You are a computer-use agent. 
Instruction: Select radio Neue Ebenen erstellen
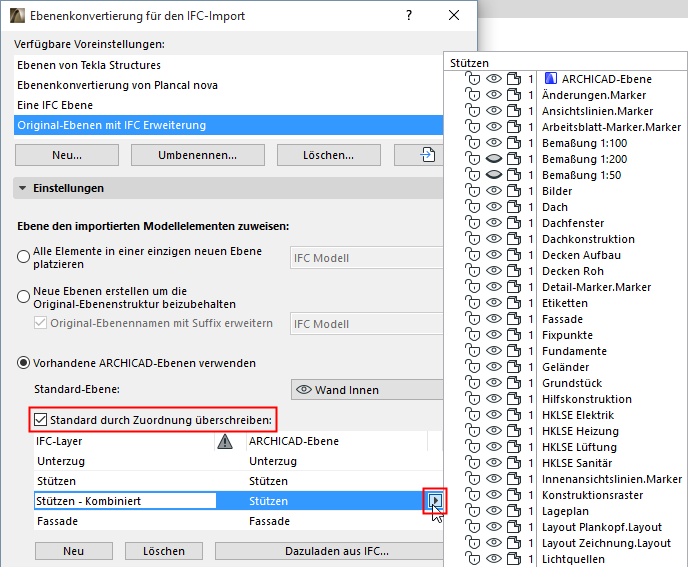tap(23, 297)
